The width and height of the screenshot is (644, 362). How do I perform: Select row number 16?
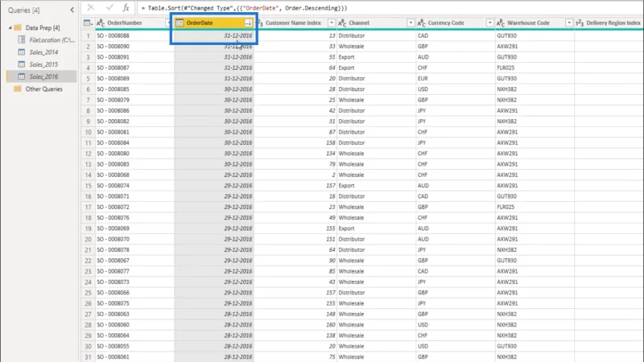point(88,196)
